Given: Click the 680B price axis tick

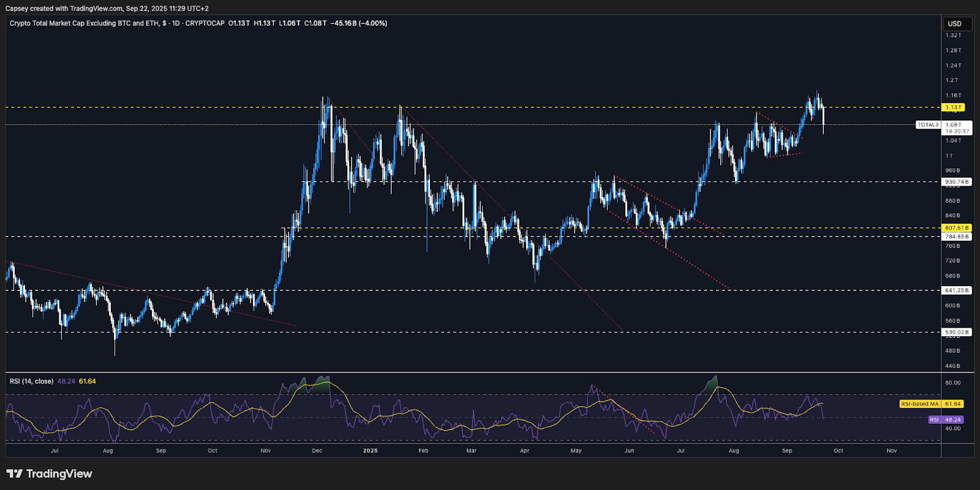Looking at the screenshot, I should pyautogui.click(x=952, y=276).
